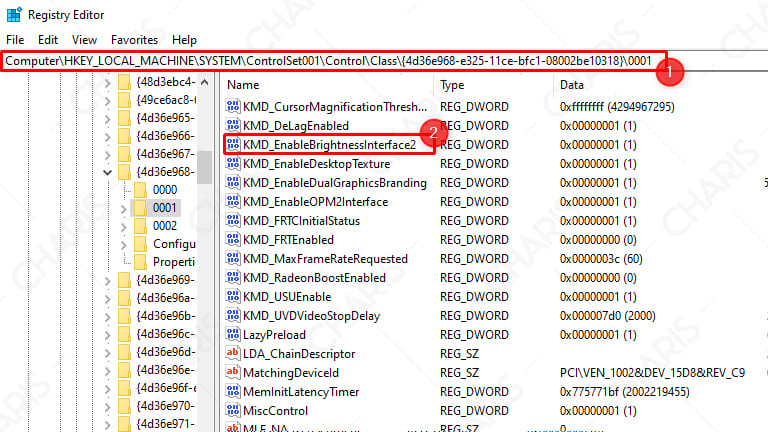
Task: Click the KMD_DeLagEnabled DWORD icon
Action: point(233,126)
